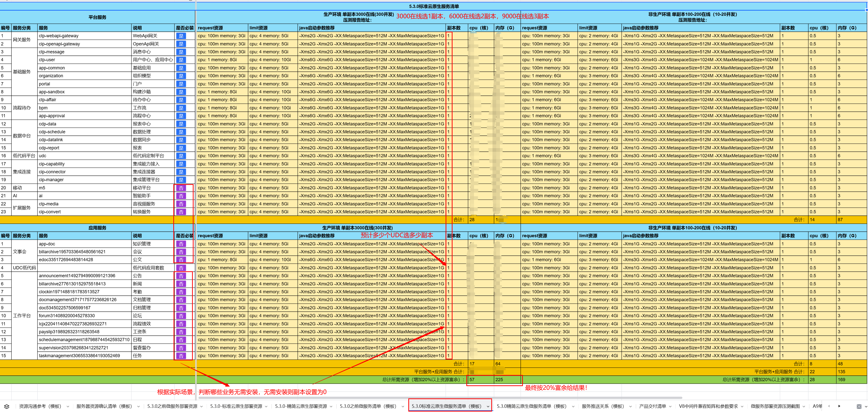
Task: Select the 总计 cpu cell showing 57
Action: point(481,380)
